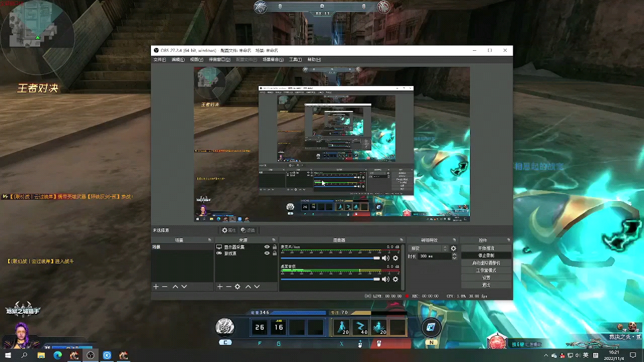This screenshot has height=362, width=644.
Task: Pop out the Audio Mixer dock with its float icon
Action: (401, 240)
